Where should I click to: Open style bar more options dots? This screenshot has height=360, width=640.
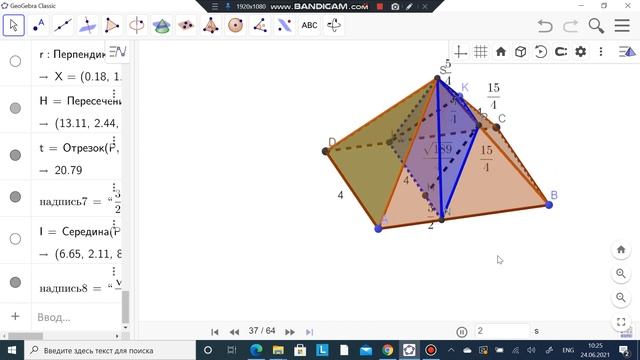pyautogui.click(x=601, y=52)
